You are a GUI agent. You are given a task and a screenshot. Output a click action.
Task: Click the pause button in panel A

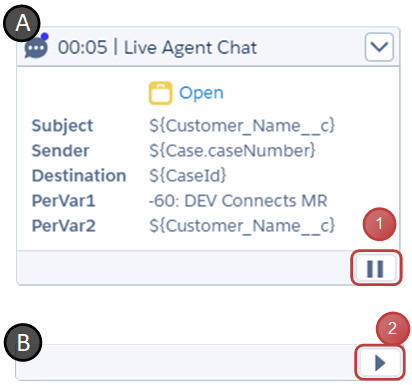(x=376, y=268)
